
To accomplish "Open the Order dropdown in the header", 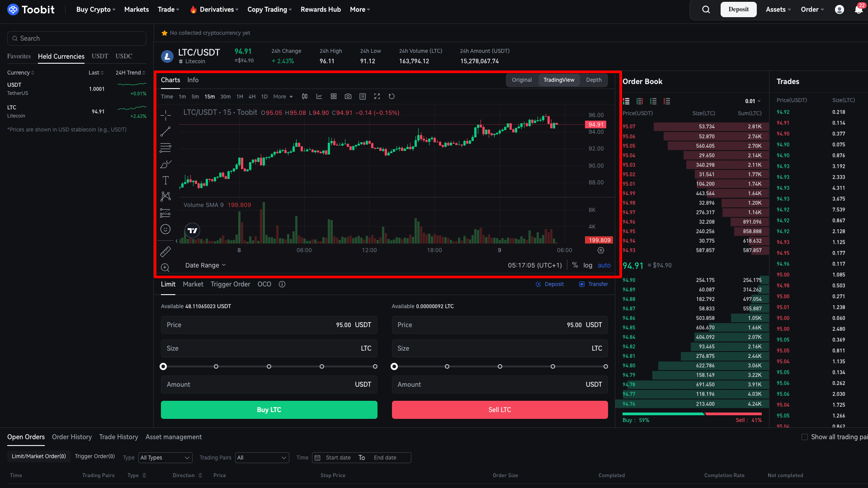I will (x=812, y=9).
